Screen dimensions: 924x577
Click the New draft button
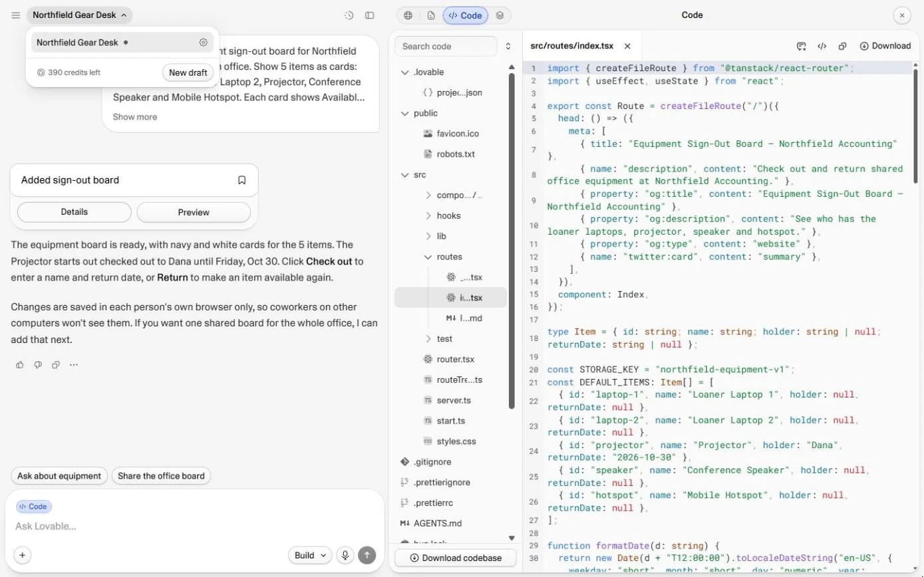(x=188, y=72)
